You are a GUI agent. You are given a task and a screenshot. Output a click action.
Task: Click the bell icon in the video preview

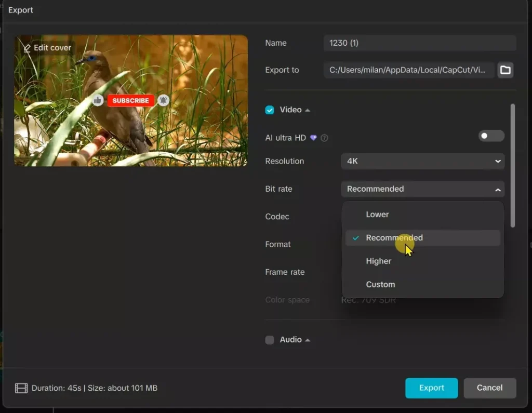tap(164, 100)
